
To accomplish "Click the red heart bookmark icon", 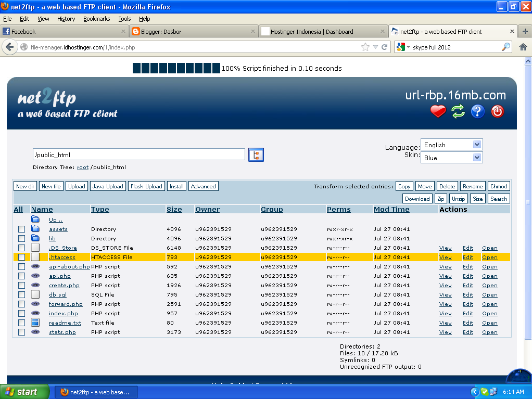I will (x=438, y=111).
